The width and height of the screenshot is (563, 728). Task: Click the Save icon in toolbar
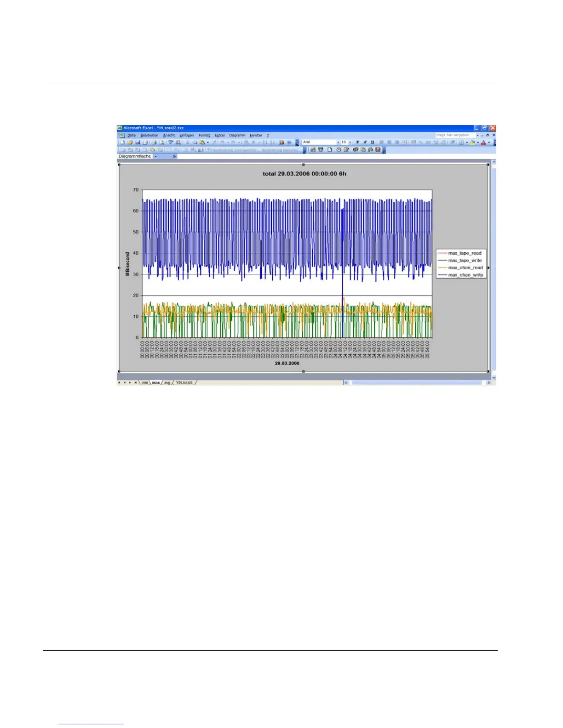[138, 142]
